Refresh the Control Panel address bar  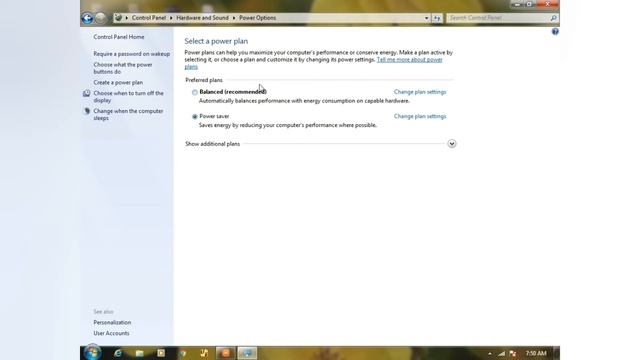tap(437, 18)
